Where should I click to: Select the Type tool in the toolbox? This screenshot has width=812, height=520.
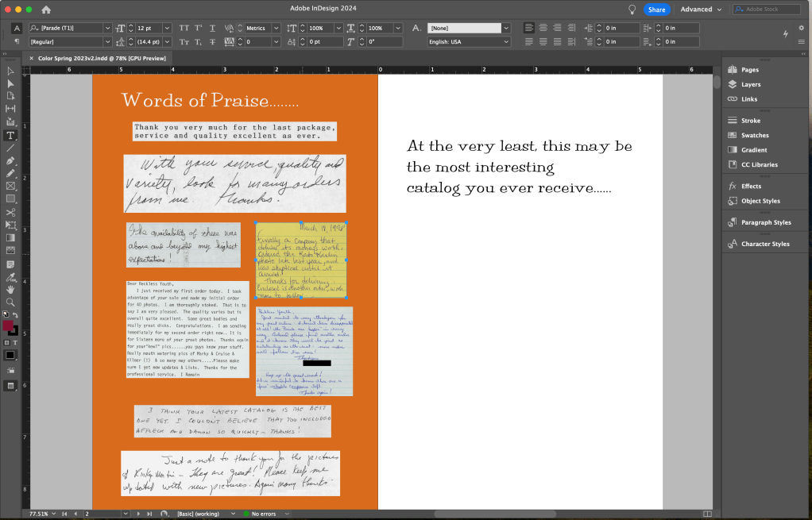(10, 136)
